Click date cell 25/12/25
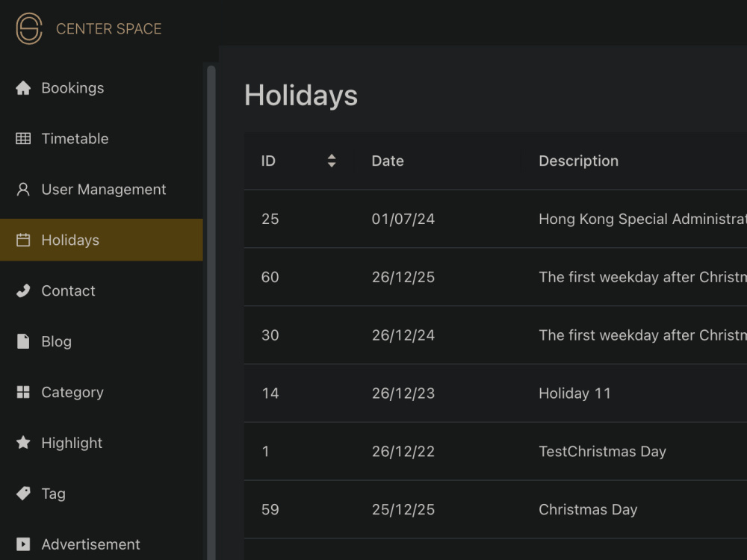The height and width of the screenshot is (560, 747). pos(403,509)
